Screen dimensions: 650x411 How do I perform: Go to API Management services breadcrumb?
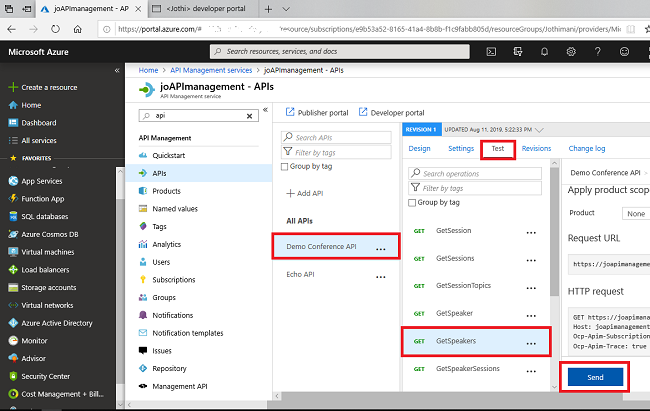(211, 71)
